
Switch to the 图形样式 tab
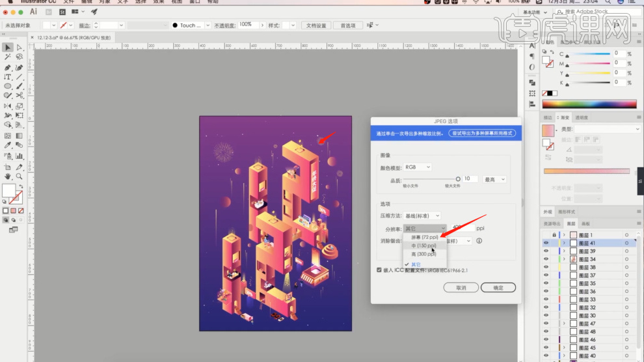click(567, 212)
